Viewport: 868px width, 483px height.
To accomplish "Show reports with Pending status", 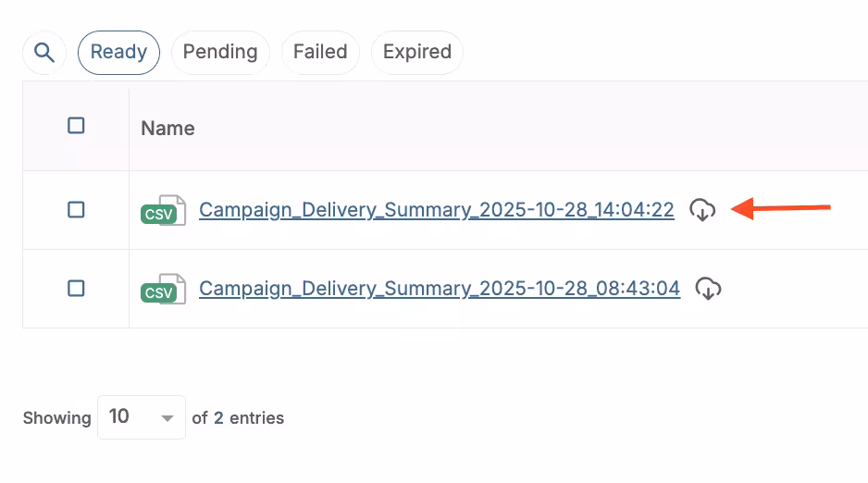I will tap(219, 52).
